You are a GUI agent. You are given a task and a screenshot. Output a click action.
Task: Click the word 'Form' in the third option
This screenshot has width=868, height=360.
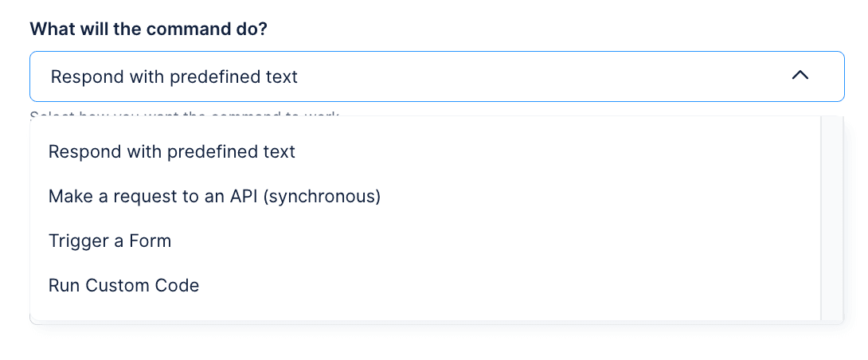pos(151,241)
